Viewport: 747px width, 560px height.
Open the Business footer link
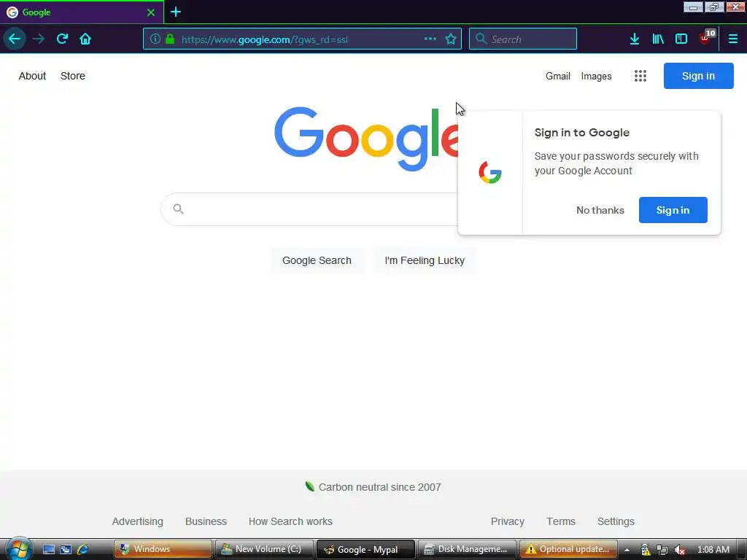[x=206, y=521]
